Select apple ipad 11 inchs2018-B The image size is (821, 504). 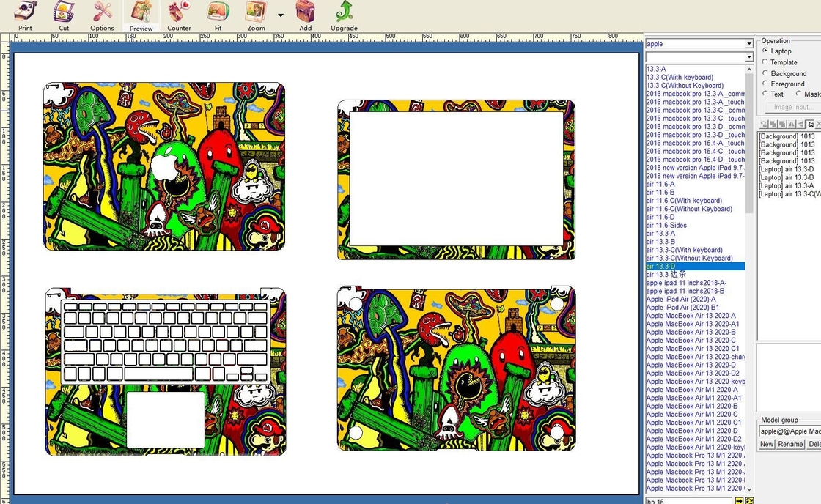coord(685,291)
